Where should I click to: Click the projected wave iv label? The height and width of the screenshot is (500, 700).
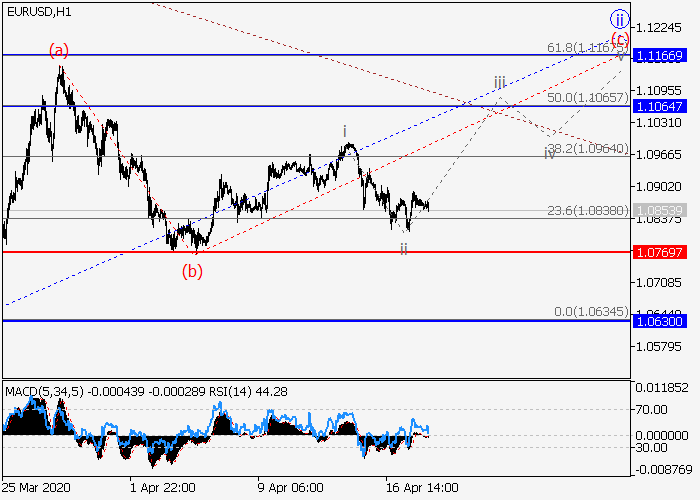pos(550,153)
